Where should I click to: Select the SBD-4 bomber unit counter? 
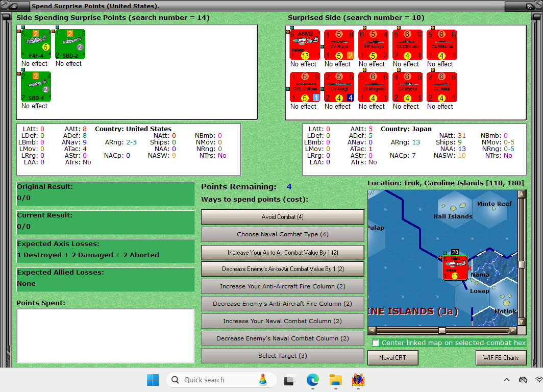(x=36, y=87)
